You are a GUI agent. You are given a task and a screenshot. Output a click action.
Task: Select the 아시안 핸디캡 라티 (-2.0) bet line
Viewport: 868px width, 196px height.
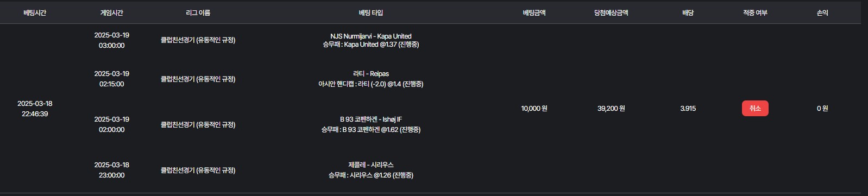[371, 84]
